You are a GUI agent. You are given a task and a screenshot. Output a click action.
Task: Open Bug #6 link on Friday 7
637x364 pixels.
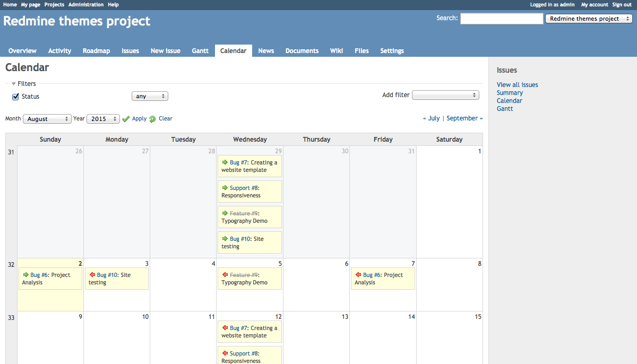tap(372, 275)
